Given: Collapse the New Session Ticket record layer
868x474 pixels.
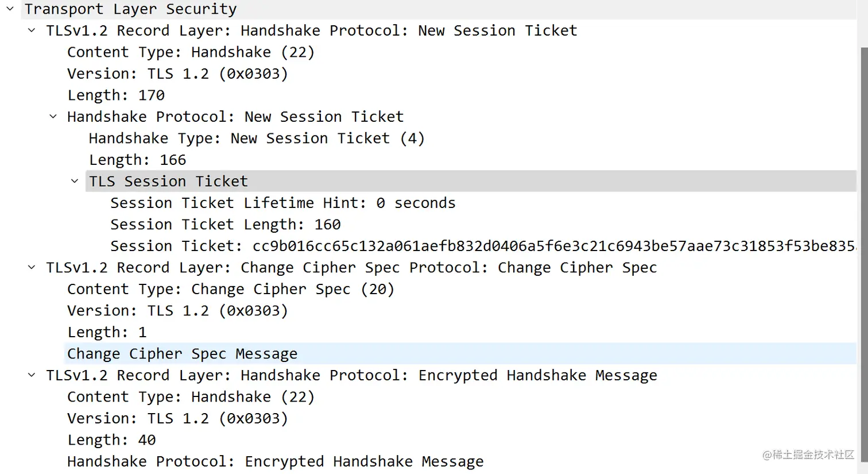Looking at the screenshot, I should pos(32,30).
